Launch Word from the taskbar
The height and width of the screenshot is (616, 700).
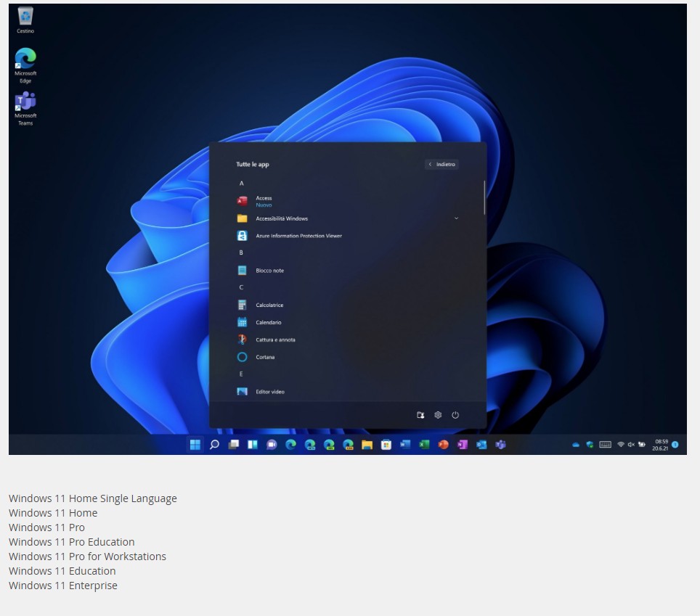(x=405, y=445)
